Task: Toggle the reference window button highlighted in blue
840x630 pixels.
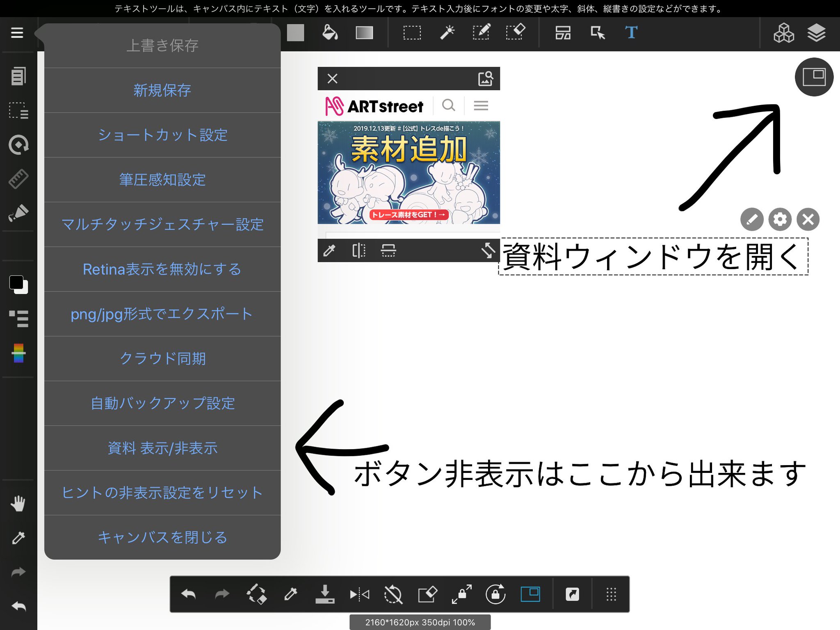Action: [x=530, y=594]
